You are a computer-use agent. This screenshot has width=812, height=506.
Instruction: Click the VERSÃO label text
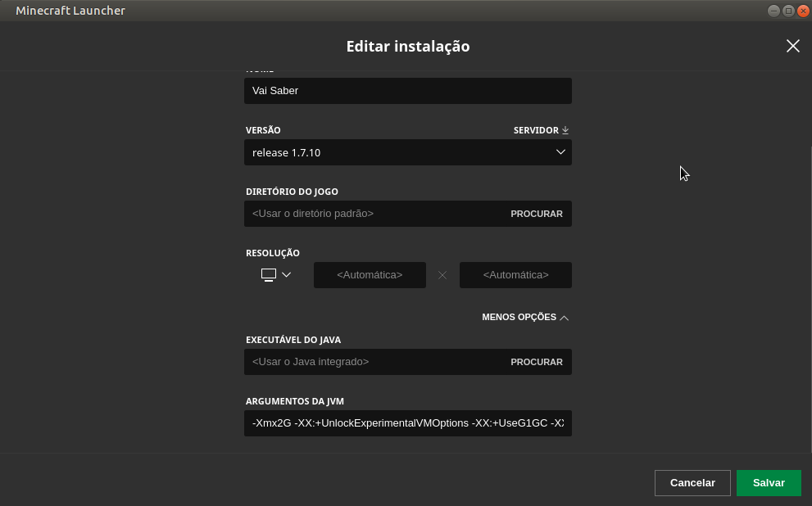263,130
